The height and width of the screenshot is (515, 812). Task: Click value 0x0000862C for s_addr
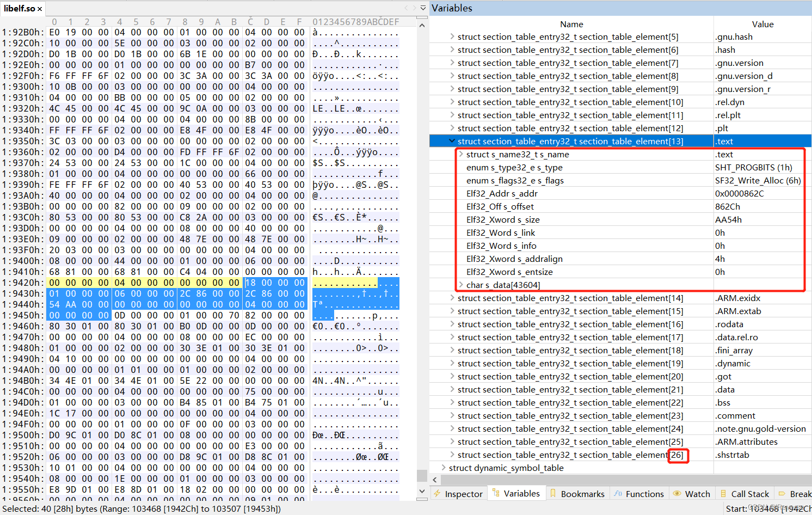[739, 193]
